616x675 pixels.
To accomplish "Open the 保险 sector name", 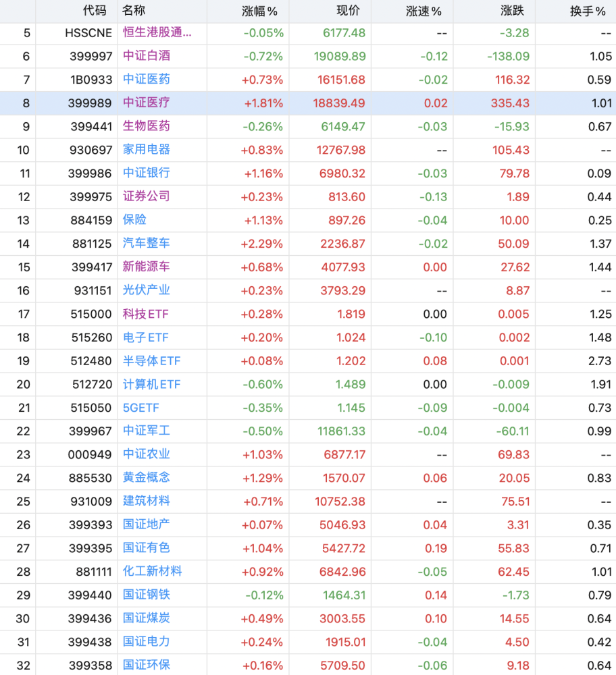I will click(x=135, y=220).
